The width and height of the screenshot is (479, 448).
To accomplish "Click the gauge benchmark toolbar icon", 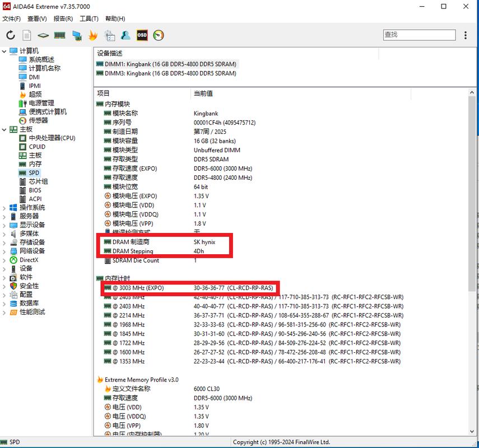I will (x=158, y=35).
